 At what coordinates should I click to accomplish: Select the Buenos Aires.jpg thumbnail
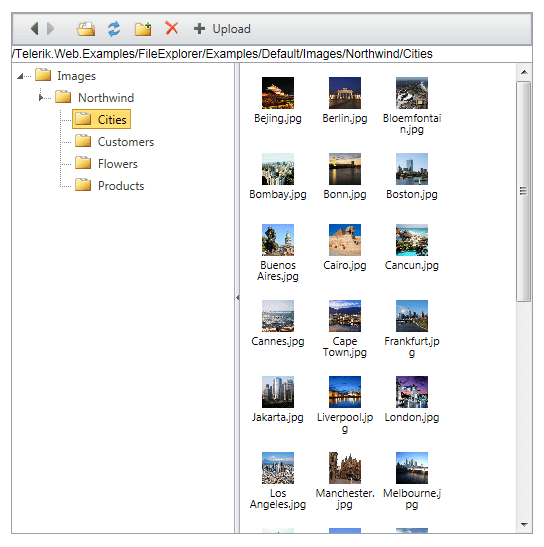coord(278,240)
